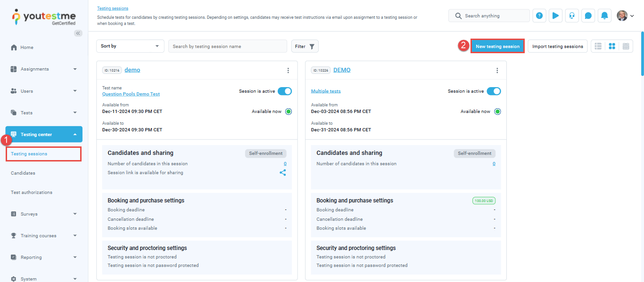Expand the Assignments sidebar menu

tap(44, 69)
